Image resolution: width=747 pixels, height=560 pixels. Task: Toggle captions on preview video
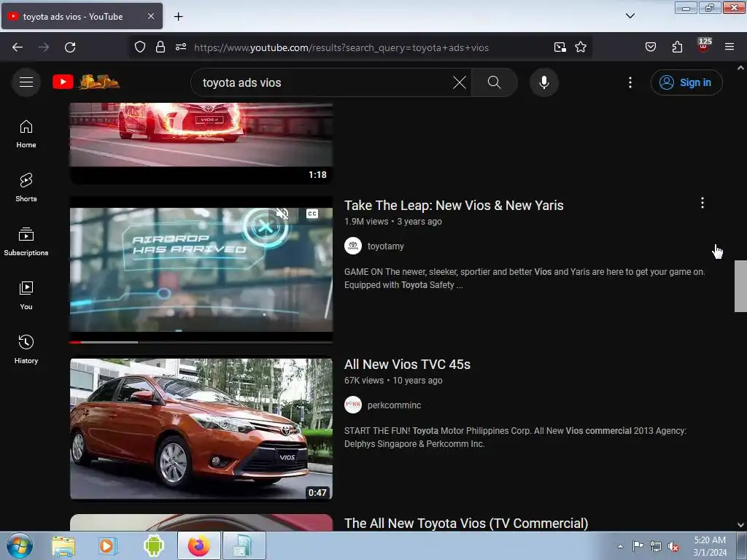point(312,214)
